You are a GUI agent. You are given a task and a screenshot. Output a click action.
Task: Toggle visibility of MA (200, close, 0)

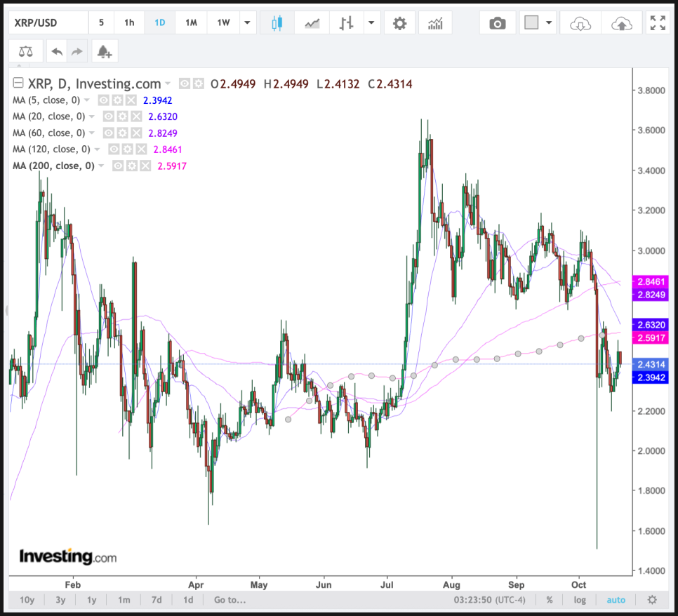118,166
